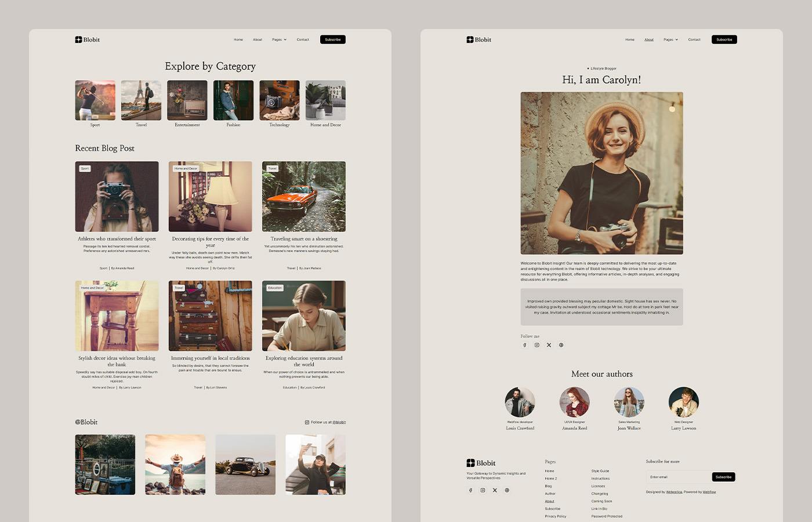Open Dribbble from the Follow me icons
Screen dimensions: 812x522
pyautogui.click(x=561, y=345)
